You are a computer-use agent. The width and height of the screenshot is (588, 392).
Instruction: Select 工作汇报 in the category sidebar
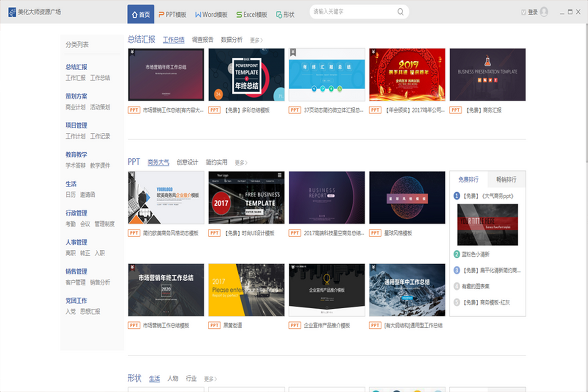click(75, 78)
